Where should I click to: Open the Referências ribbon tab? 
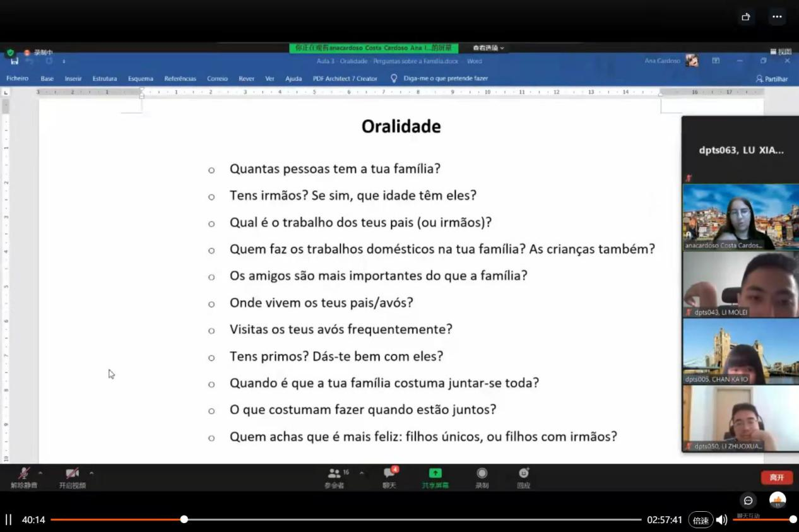tap(180, 79)
